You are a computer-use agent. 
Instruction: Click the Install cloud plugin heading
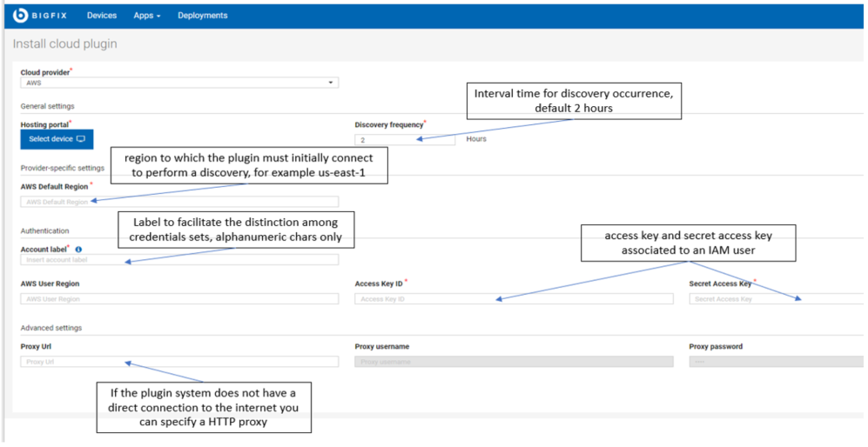coord(64,43)
